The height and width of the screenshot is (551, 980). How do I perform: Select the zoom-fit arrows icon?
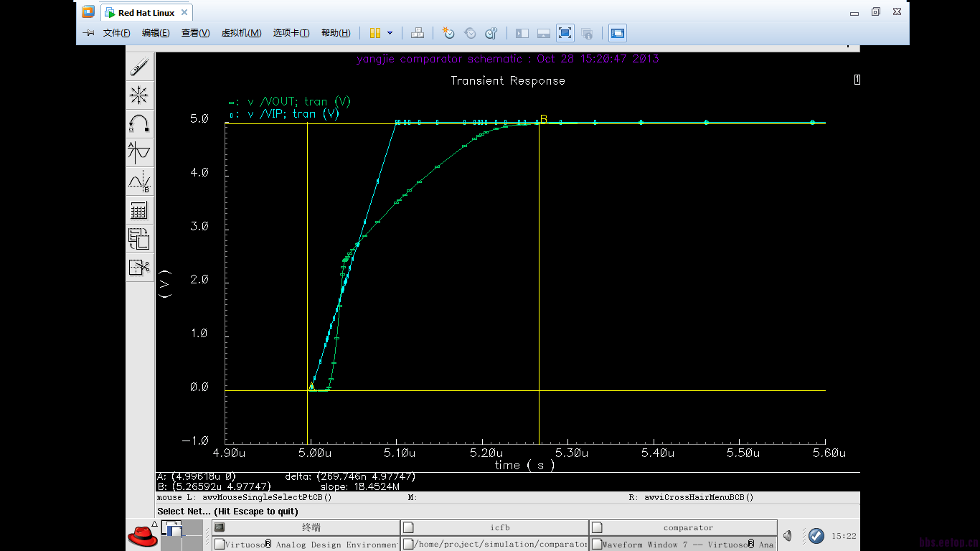click(139, 95)
